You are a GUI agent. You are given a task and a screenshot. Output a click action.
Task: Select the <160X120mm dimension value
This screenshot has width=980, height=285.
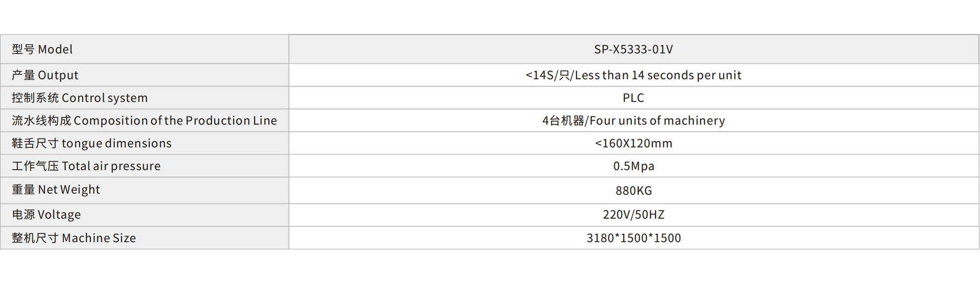coord(633,143)
